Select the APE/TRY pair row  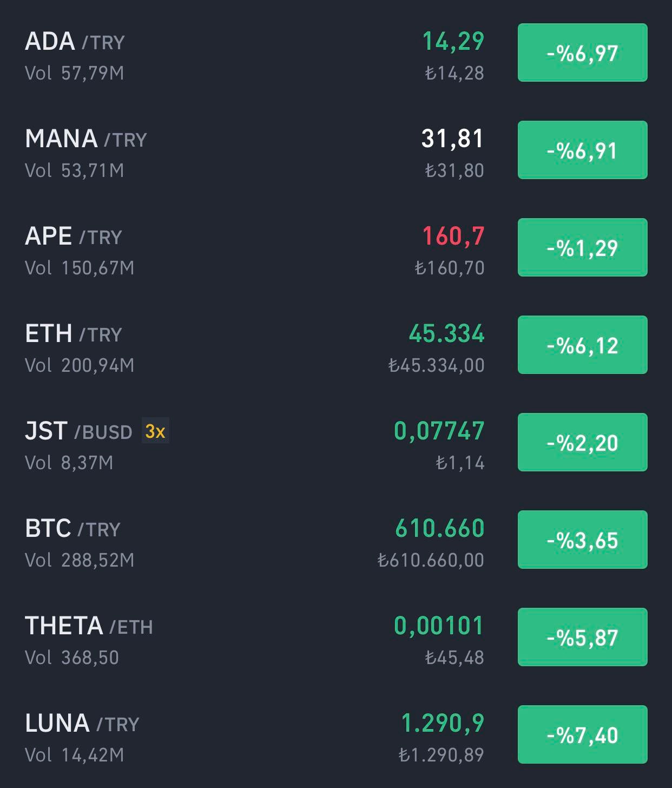click(x=336, y=249)
